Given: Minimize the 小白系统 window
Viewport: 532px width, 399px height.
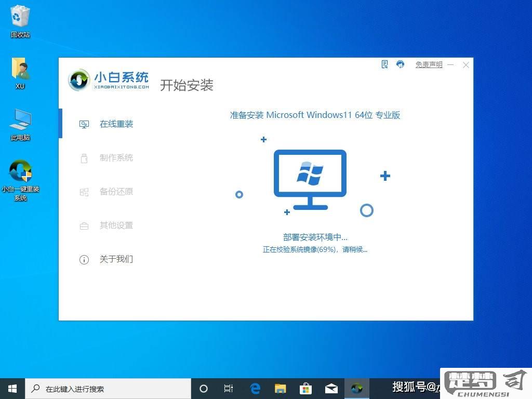Looking at the screenshot, I should (x=450, y=64).
